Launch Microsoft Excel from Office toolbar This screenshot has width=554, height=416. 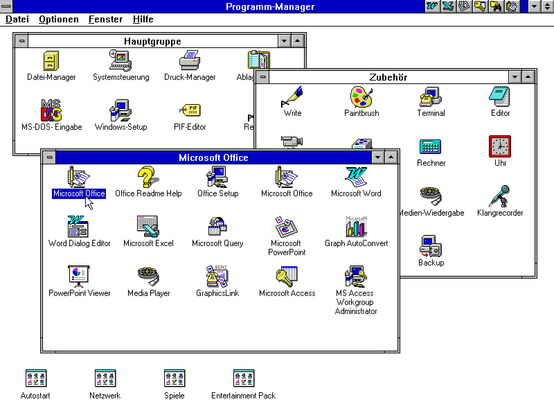point(448,6)
